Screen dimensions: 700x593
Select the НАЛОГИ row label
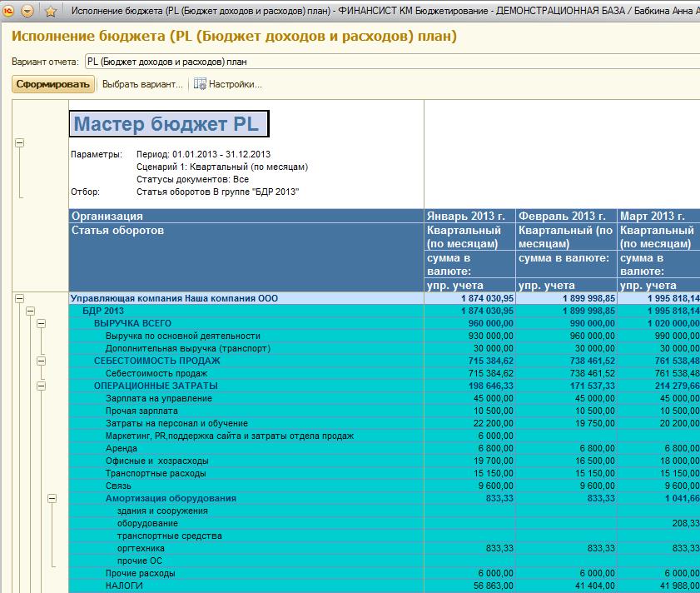[123, 586]
